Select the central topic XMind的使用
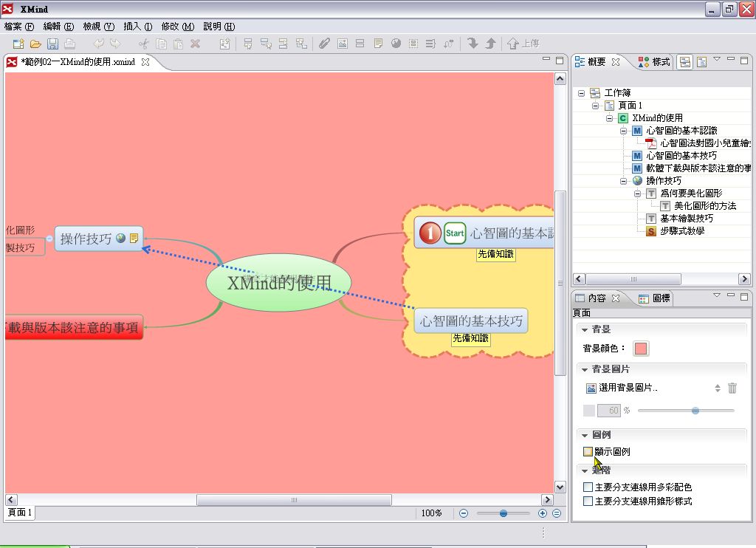756x548 pixels. coord(278,283)
